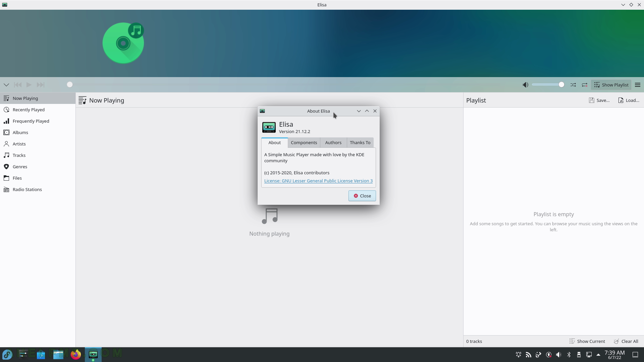This screenshot has height=362, width=644.
Task: Maximize the About Elisa dialog
Action: pyautogui.click(x=367, y=111)
